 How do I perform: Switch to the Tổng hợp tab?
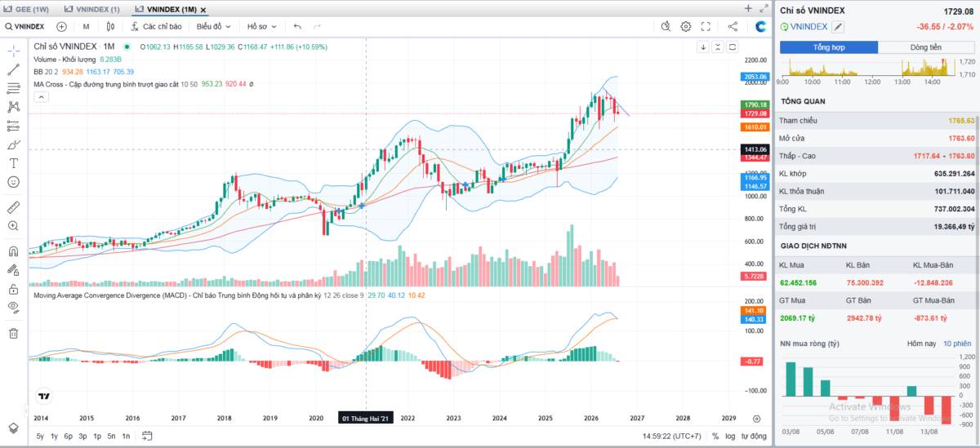coord(829,47)
